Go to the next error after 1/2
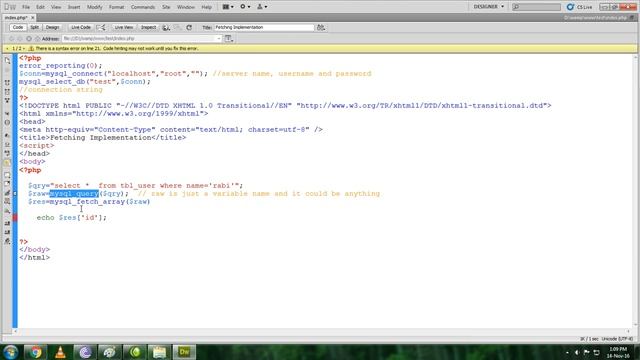This screenshot has width=640, height=360. pos(24,48)
